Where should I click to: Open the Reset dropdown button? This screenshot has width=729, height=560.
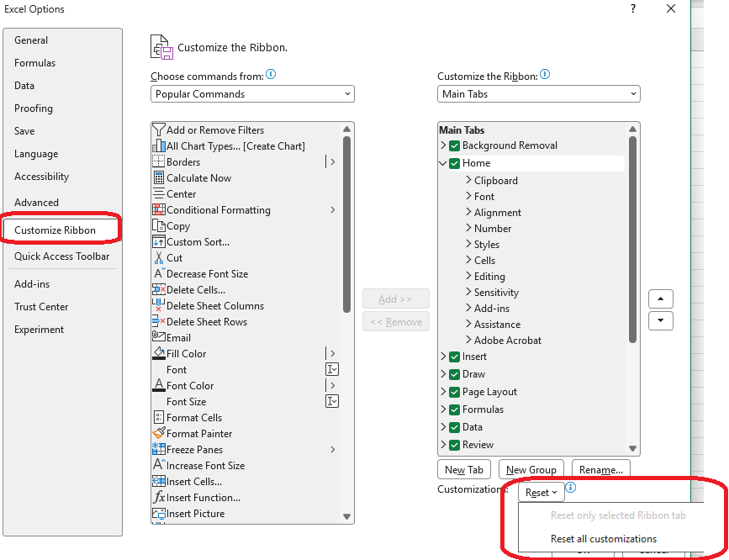click(541, 493)
